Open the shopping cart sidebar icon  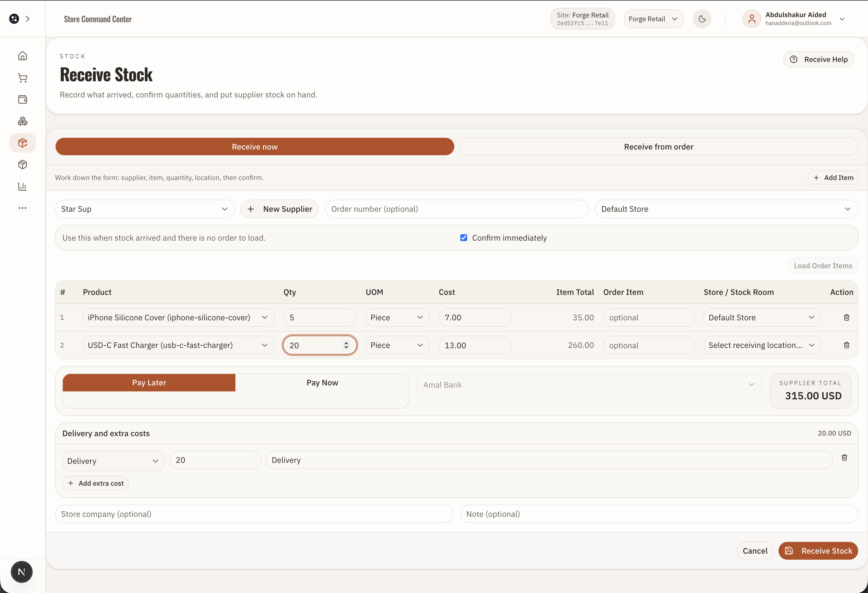coord(23,78)
